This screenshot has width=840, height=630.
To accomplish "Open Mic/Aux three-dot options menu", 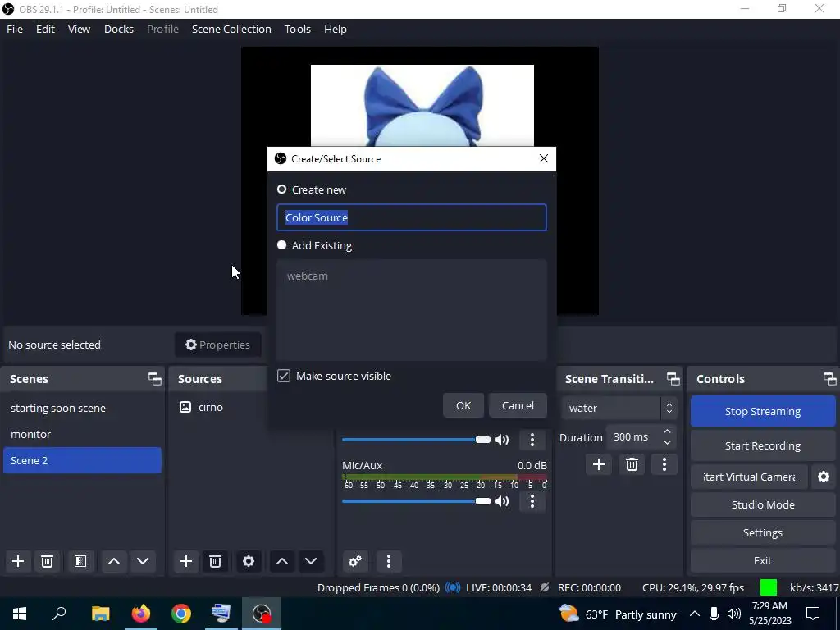I will (532, 501).
